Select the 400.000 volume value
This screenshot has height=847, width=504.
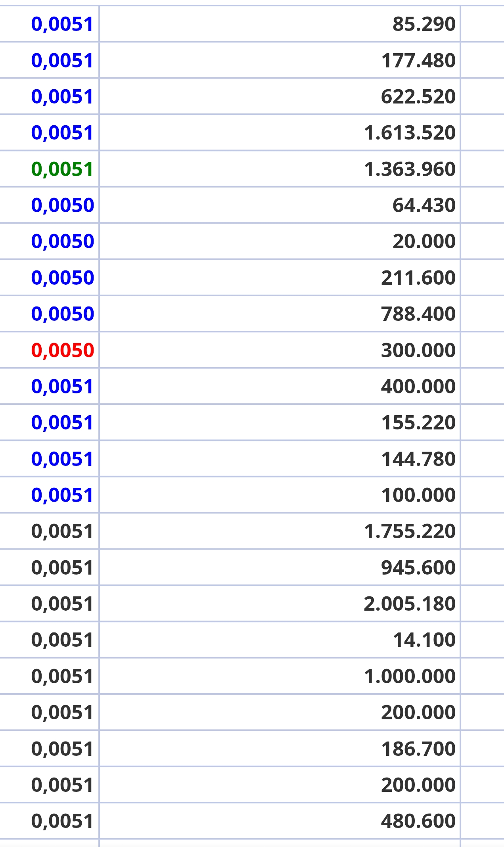click(x=418, y=387)
